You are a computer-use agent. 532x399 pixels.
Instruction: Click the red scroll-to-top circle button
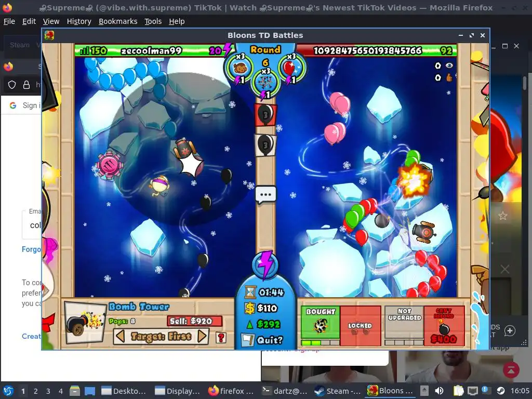pos(511,370)
